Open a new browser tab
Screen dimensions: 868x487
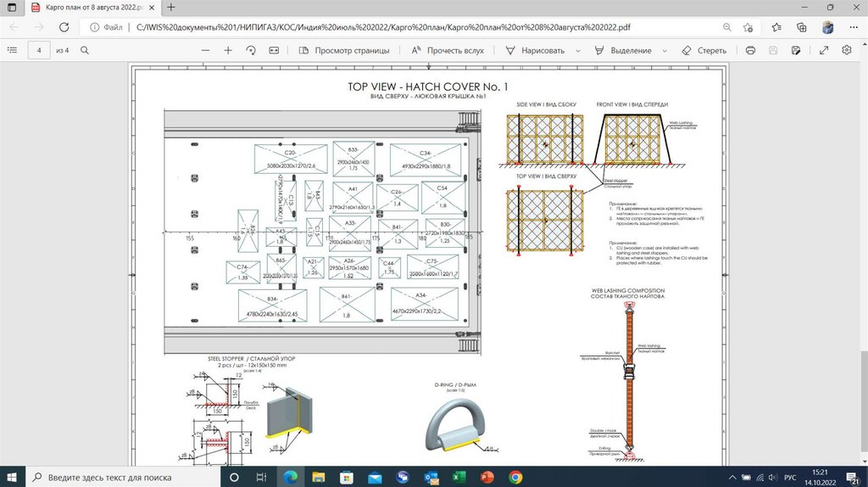coord(171,8)
